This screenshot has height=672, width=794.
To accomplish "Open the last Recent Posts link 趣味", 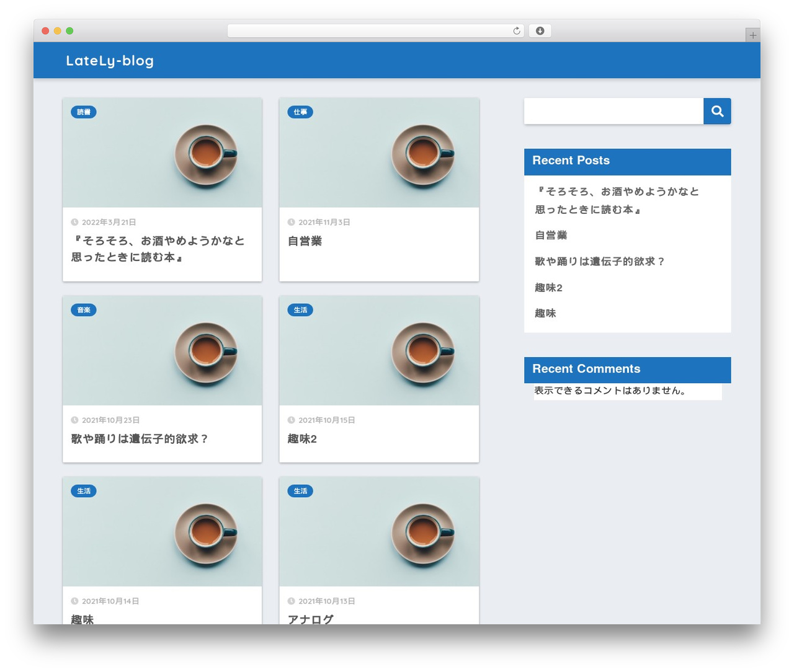I will pyautogui.click(x=545, y=314).
